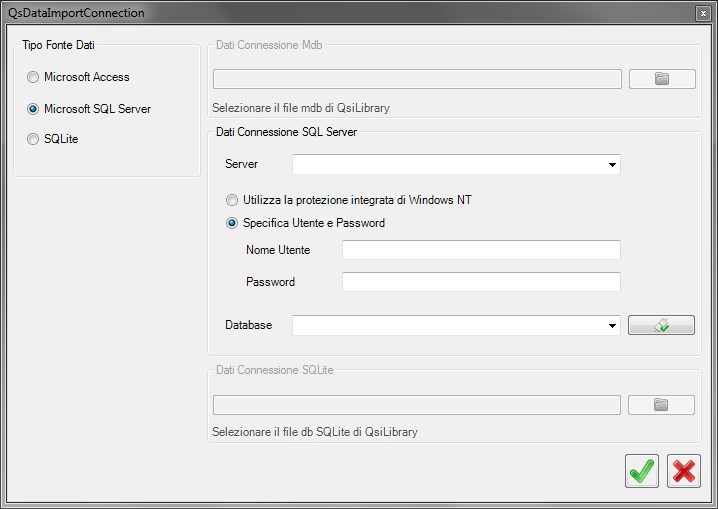Open the Server dropdown list
718x509 pixels.
pos(612,165)
